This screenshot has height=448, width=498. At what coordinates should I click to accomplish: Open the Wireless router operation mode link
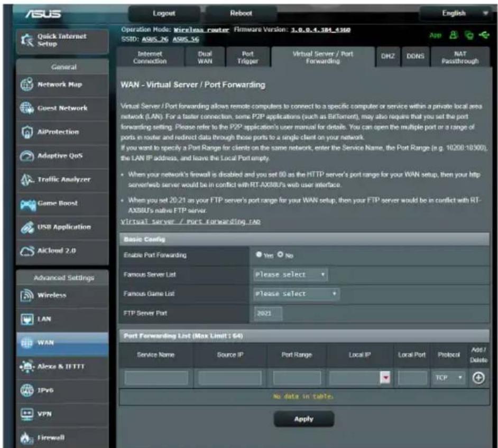[x=201, y=30]
